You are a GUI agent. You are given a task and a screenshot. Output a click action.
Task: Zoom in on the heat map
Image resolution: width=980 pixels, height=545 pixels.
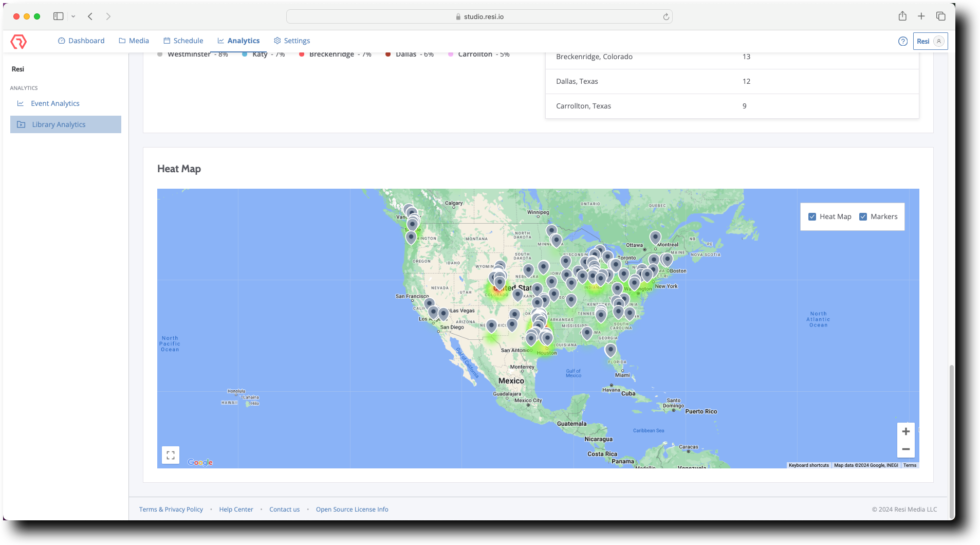[906, 431]
